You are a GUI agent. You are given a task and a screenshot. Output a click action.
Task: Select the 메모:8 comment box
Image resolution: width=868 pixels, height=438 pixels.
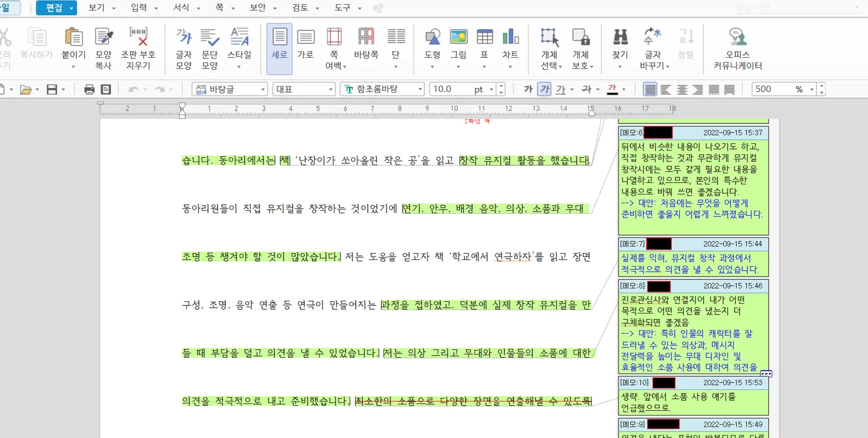693,326
